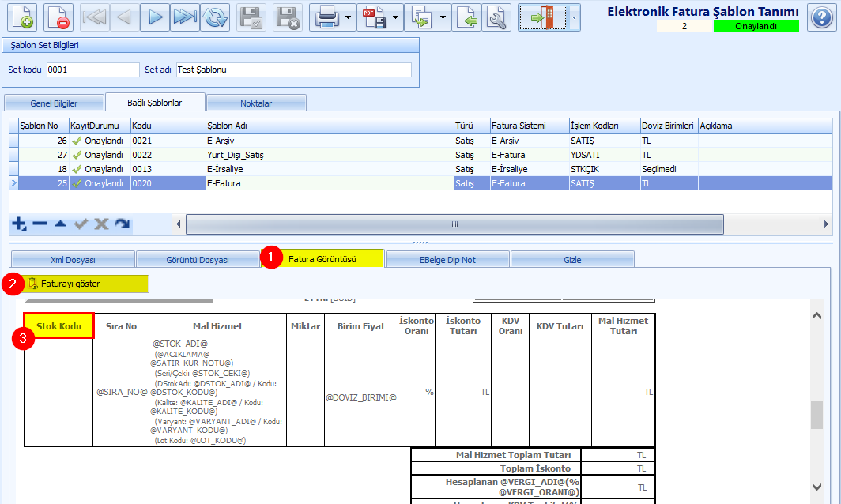Open the copy document dropdown arrow
The height and width of the screenshot is (504, 841).
(443, 17)
